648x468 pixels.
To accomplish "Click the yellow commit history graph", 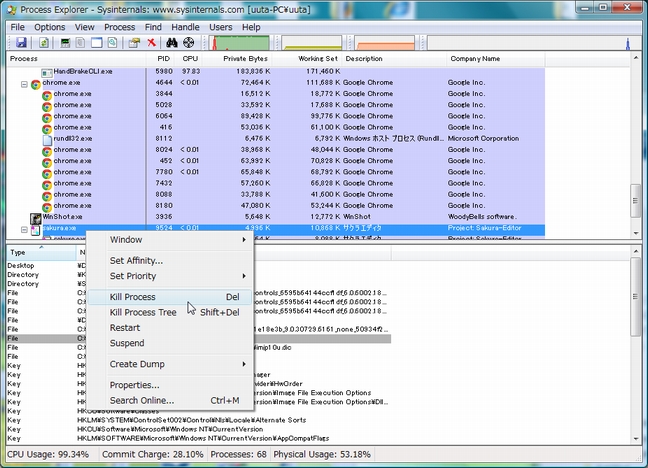I will (312, 43).
